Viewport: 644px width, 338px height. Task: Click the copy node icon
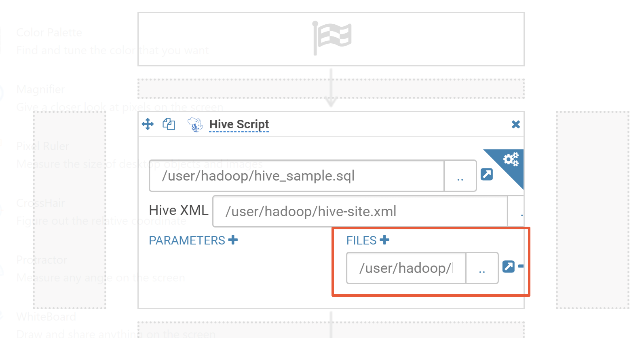coord(169,124)
